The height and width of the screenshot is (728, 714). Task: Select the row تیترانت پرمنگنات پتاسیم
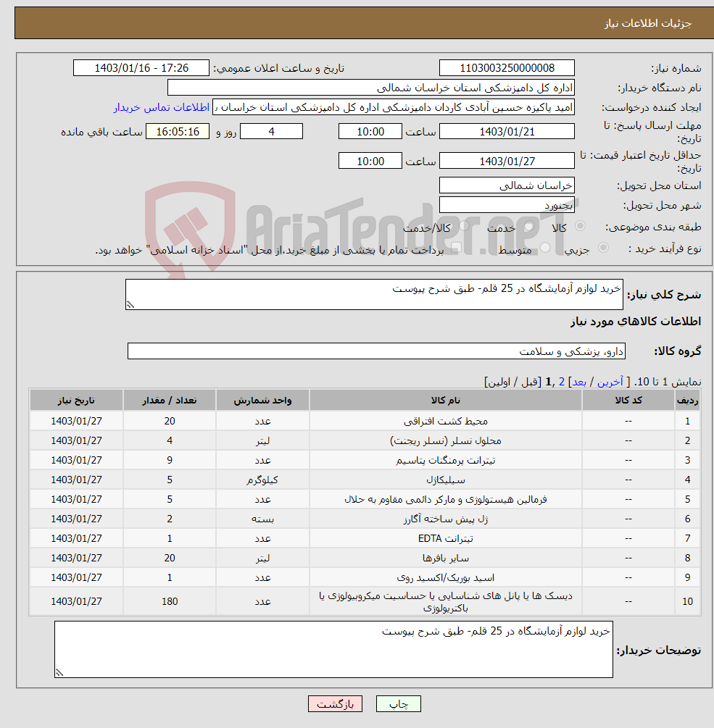(365, 460)
